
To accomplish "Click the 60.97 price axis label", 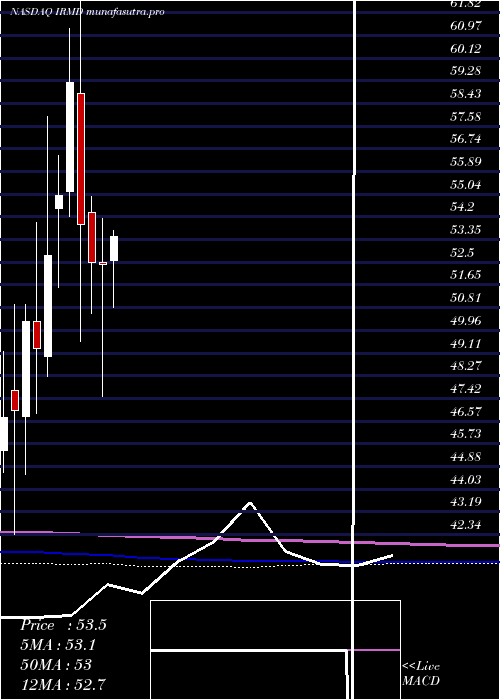I will (466, 26).
